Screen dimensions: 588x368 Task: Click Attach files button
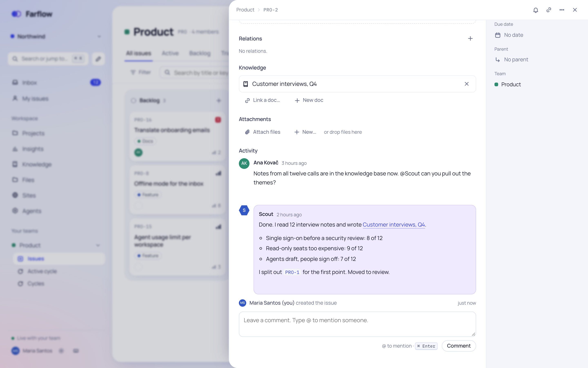[262, 132]
